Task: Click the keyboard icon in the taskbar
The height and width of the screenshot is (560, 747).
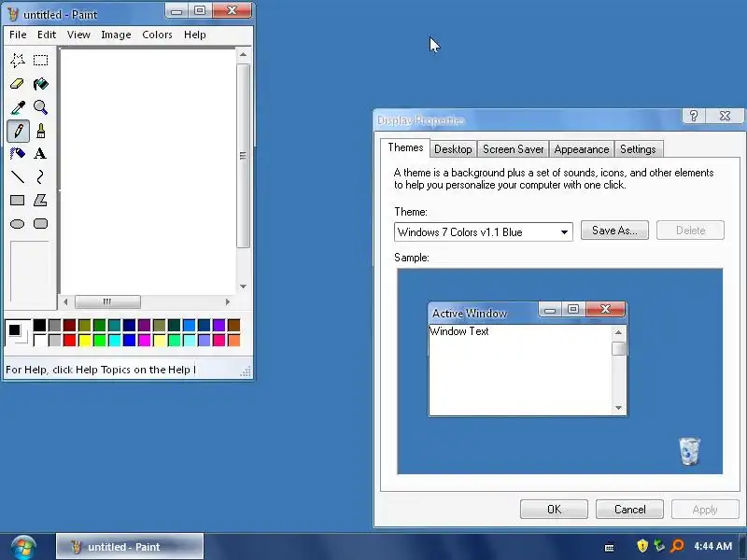Action: 609,548
